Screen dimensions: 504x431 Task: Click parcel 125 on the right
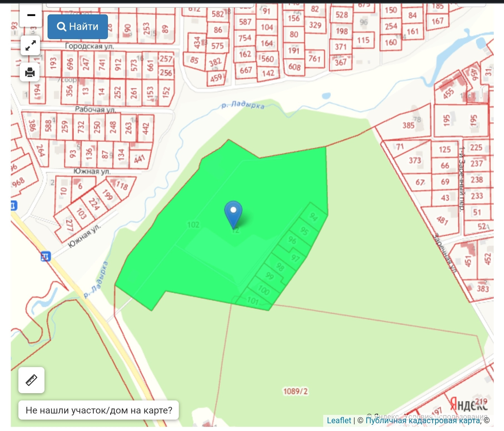[444, 150]
